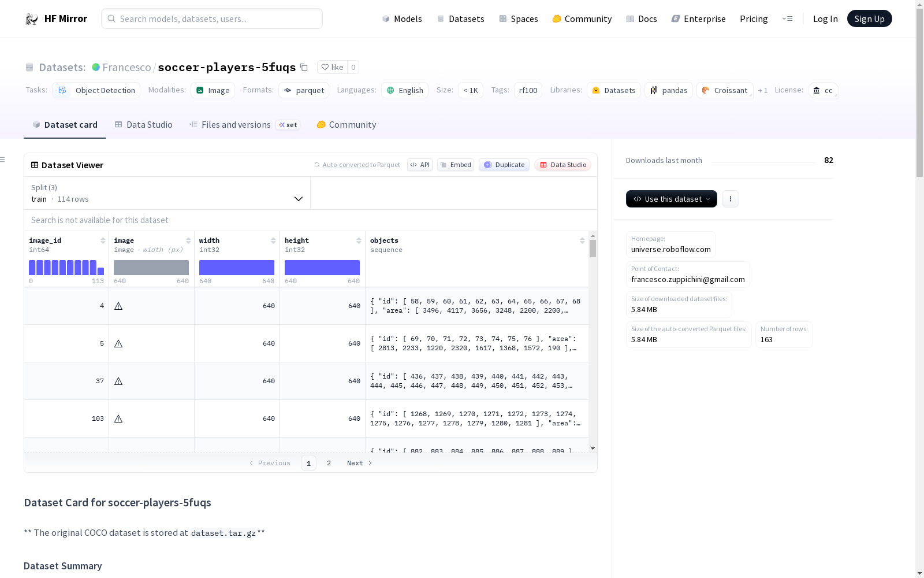Sort by the image column arrows
This screenshot has height=578, width=924.
click(x=188, y=240)
